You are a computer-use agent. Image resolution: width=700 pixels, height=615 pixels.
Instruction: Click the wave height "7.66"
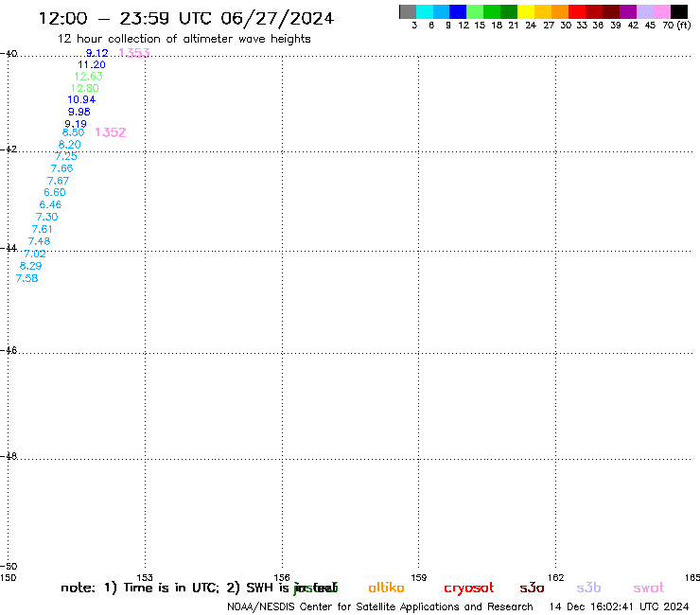tap(61, 168)
